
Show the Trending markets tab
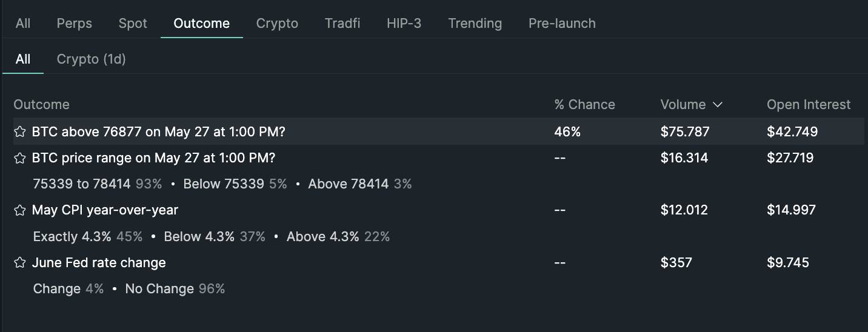(x=475, y=23)
